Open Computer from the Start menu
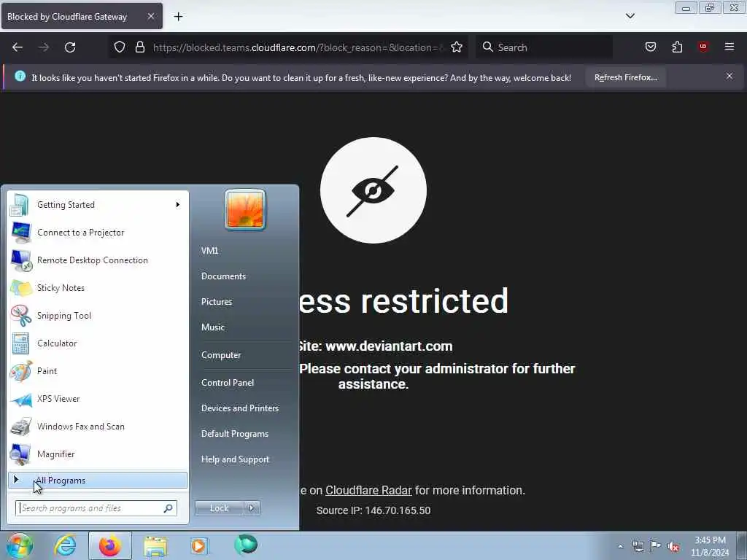The width and height of the screenshot is (747, 560). point(221,355)
